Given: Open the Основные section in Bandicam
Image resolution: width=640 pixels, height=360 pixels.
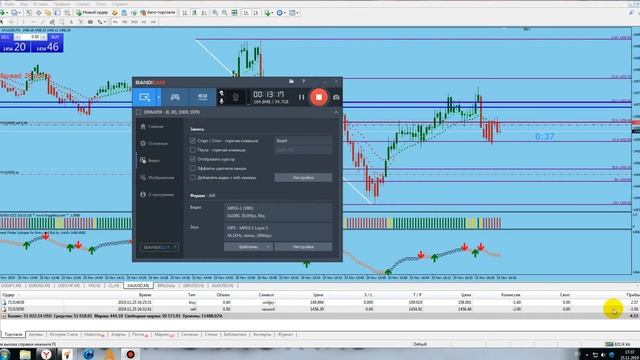Looking at the screenshot, I should 154,144.
